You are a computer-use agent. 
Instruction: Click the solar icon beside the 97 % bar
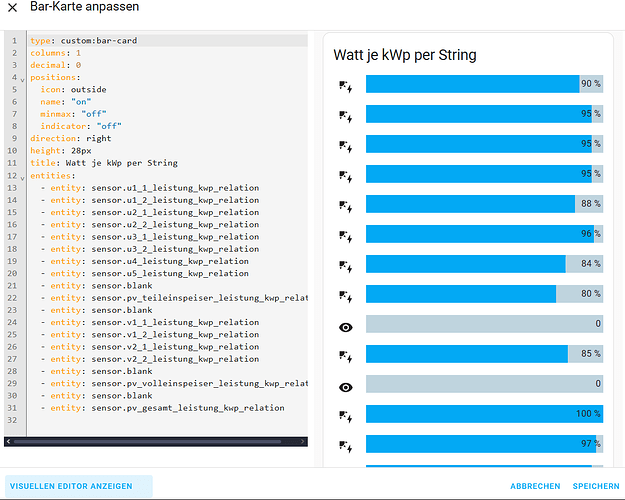click(346, 444)
